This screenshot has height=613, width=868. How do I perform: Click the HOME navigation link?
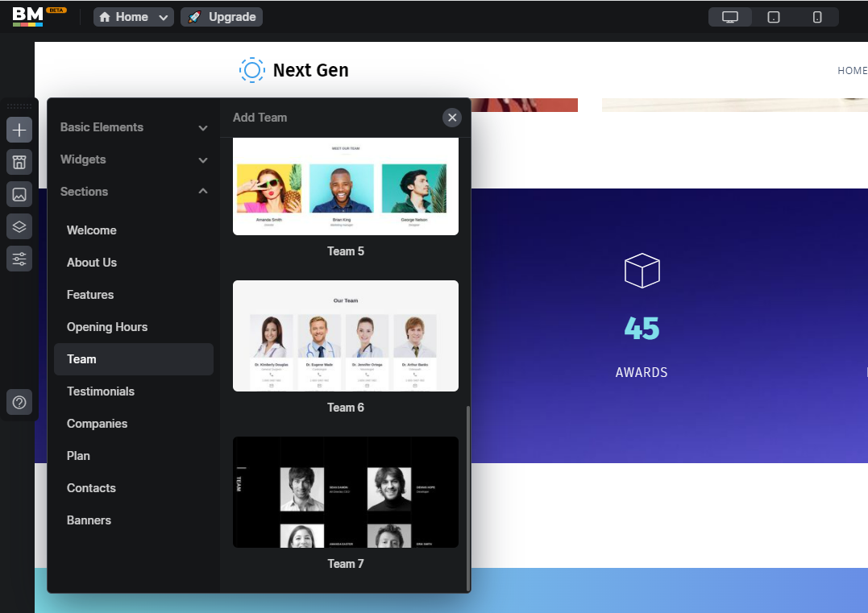(852, 71)
